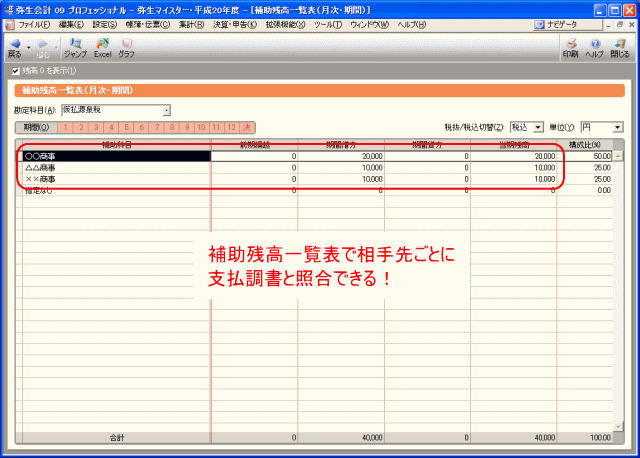640x458 pixels.
Task: Open the 単位 dropdown showing 円
Action: (x=602, y=127)
